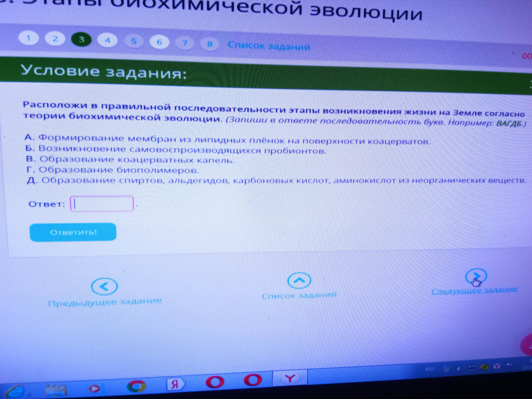This screenshot has width=532, height=399.
Task: Go to task number 4
Action: (x=108, y=40)
